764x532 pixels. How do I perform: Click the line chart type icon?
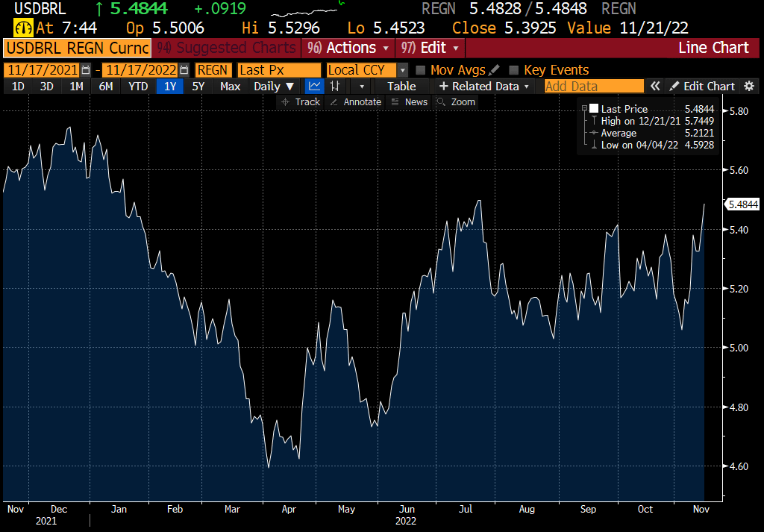pos(315,87)
